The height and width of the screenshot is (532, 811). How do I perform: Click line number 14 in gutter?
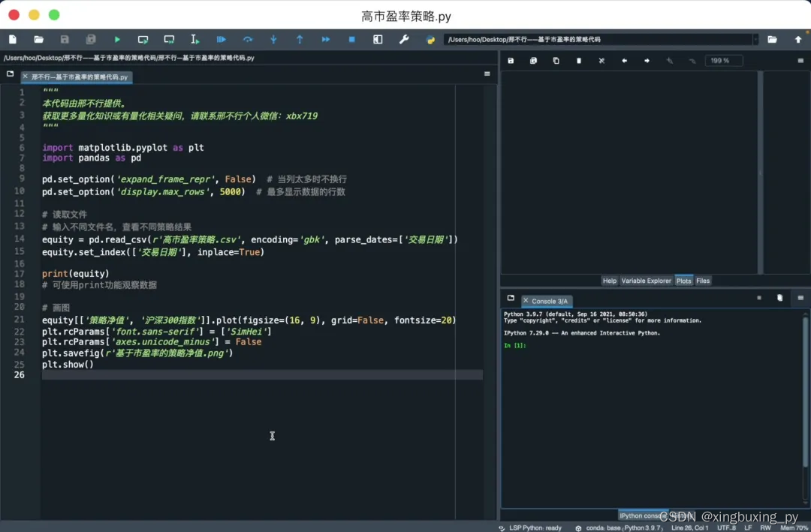(x=19, y=239)
